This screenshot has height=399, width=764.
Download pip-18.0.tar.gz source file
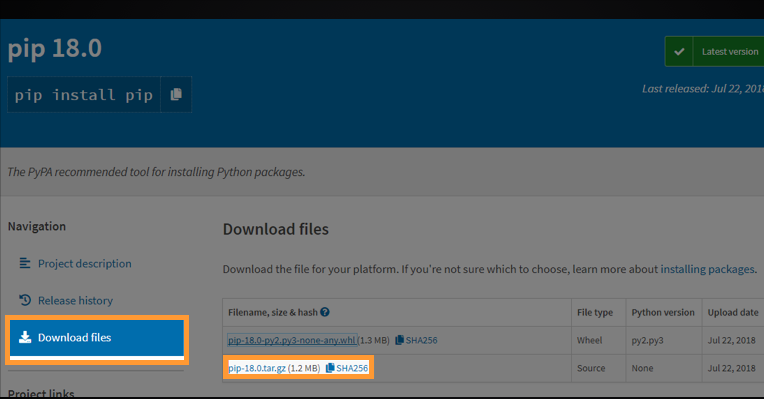pyautogui.click(x=257, y=368)
